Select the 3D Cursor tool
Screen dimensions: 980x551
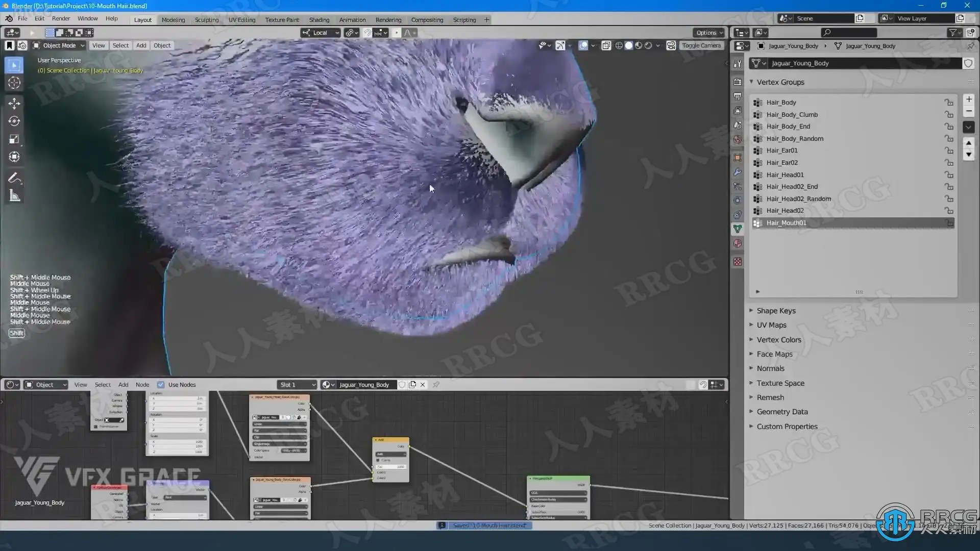(x=14, y=83)
